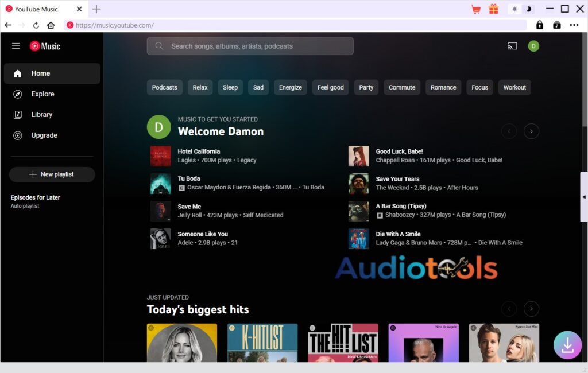Select the Feel good chip
This screenshot has height=373, width=588.
click(x=330, y=87)
